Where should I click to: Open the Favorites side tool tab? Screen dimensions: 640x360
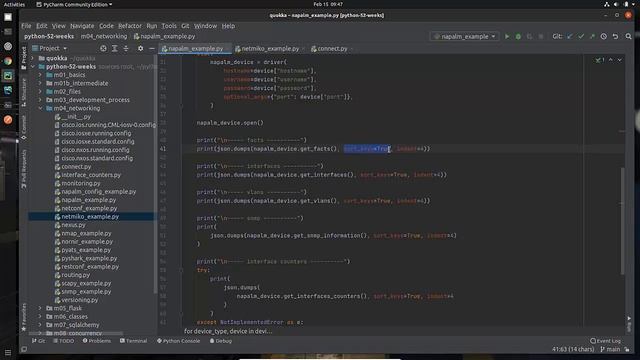24,317
